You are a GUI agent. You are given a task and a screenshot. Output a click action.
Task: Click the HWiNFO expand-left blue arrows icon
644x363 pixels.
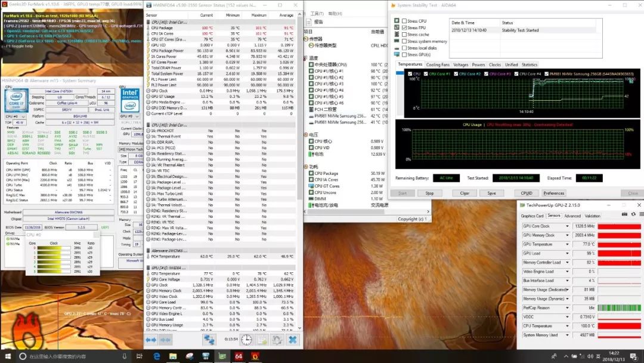pos(151,339)
